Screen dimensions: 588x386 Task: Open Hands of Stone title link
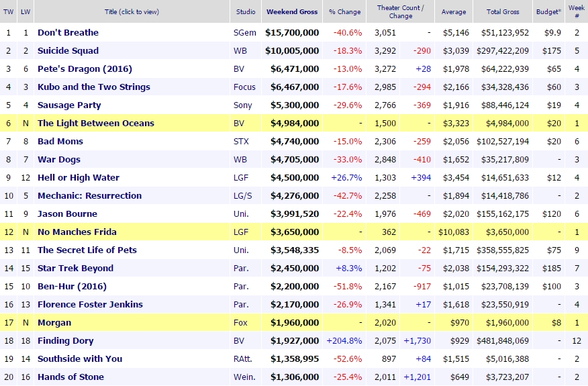[70, 377]
